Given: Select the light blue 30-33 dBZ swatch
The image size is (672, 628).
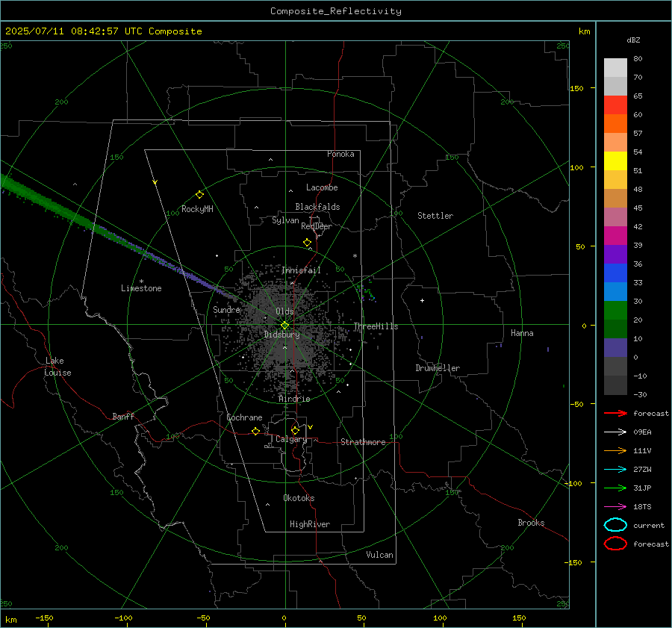Looking at the screenshot, I should pyautogui.click(x=615, y=291).
